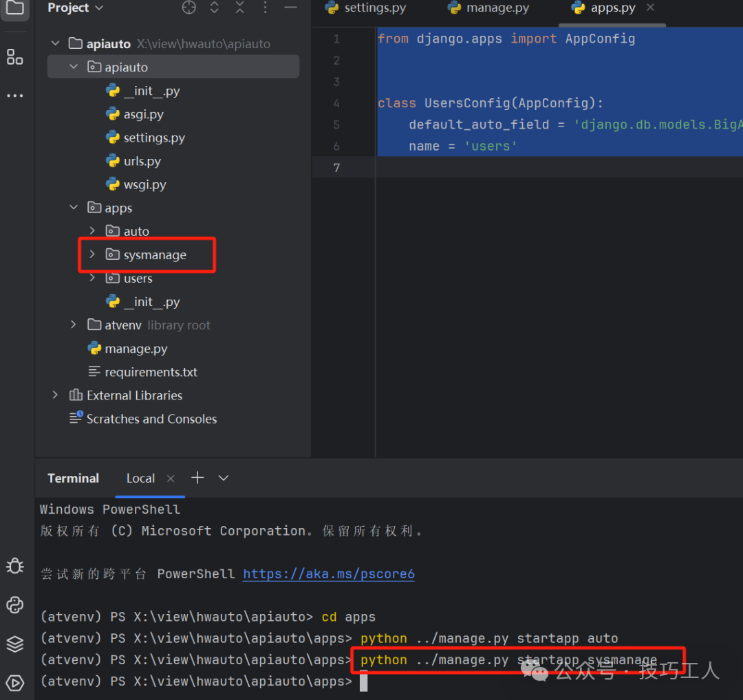This screenshot has width=743, height=700.
Task: Open the Services run icon in sidebar
Action: 14,683
